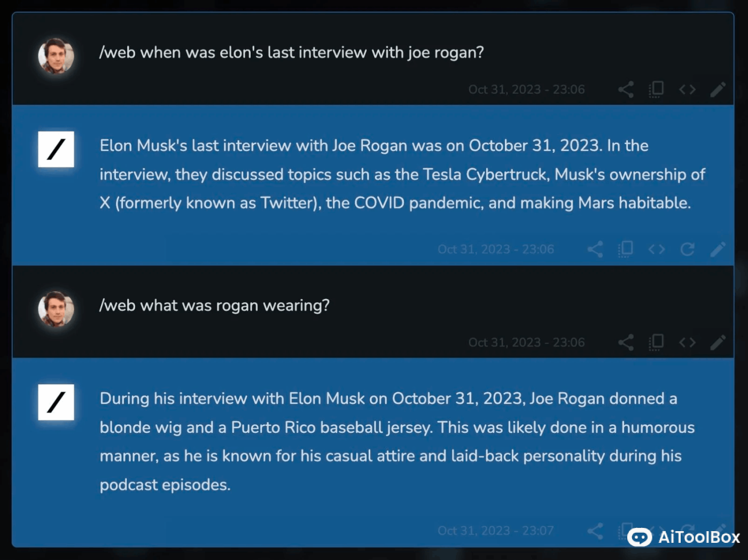Edit the 'what was rogan wearing' message
The width and height of the screenshot is (748, 560).
[718, 342]
